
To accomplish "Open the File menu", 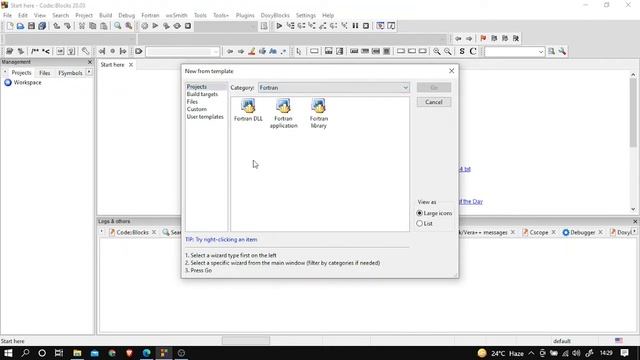I will 7,15.
